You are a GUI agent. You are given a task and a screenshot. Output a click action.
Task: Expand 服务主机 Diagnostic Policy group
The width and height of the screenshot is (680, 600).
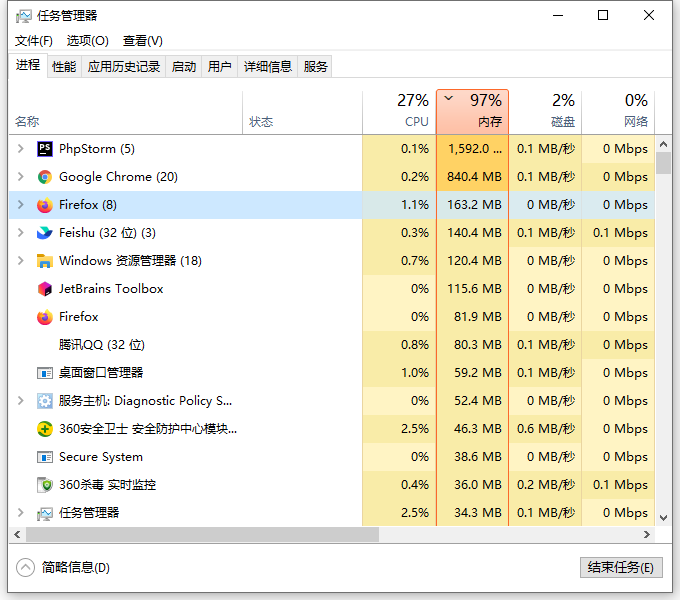click(x=20, y=401)
